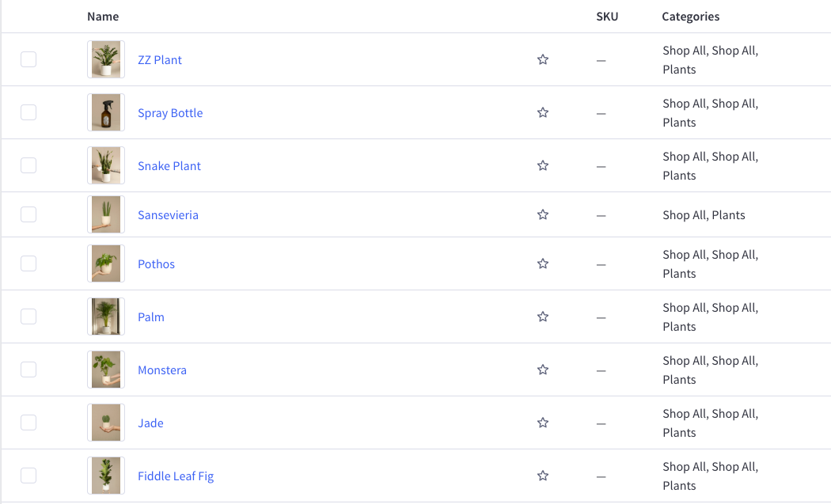The height and width of the screenshot is (504, 831).
Task: Star the Monstera product
Action: [x=543, y=369]
